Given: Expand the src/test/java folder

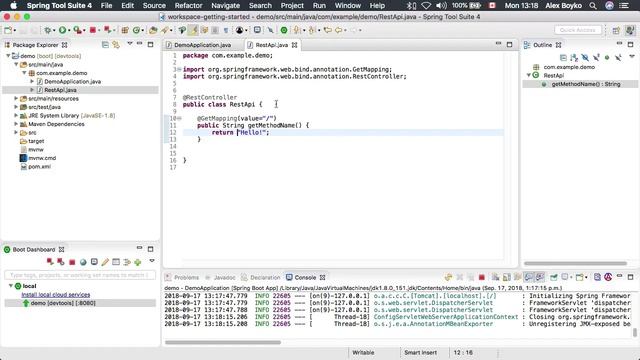Looking at the screenshot, I should pos(16,107).
